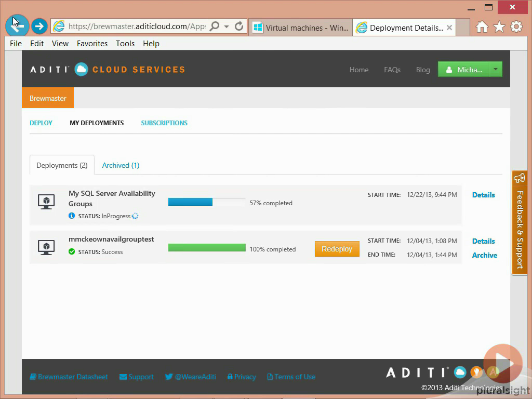Go back with the browser Back arrow
The height and width of the screenshot is (399, 532).
tap(17, 26)
